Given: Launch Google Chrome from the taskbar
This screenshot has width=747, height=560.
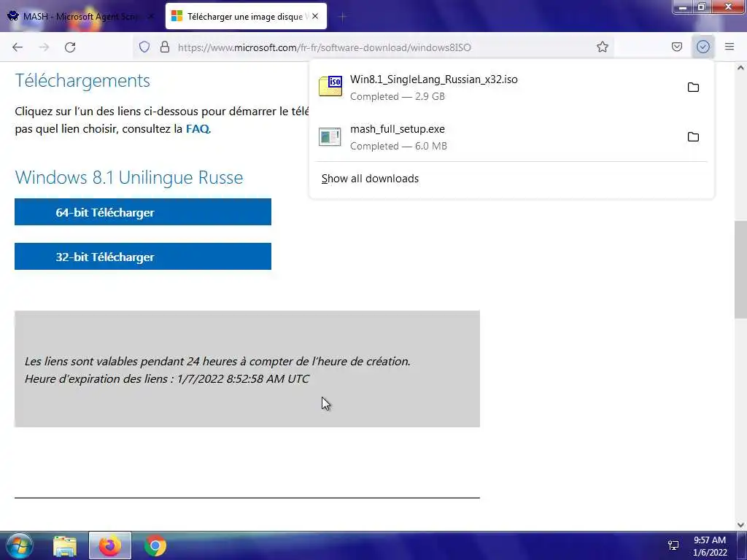Looking at the screenshot, I should [x=155, y=545].
